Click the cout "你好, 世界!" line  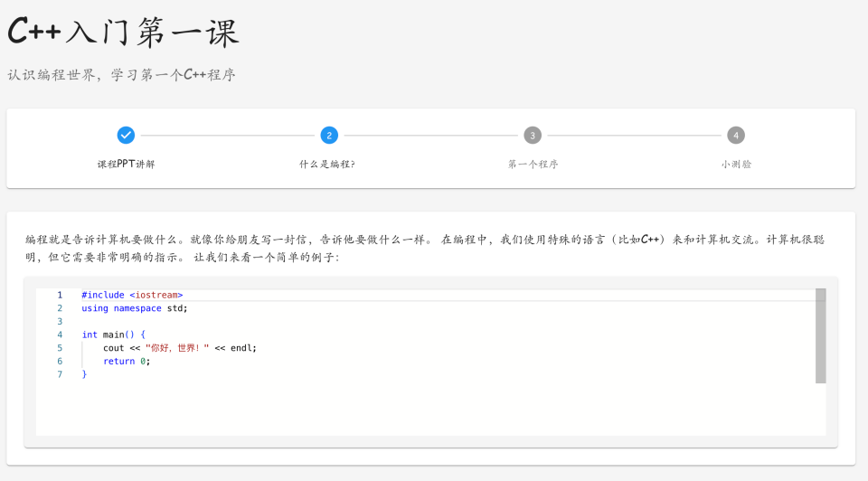pos(180,348)
